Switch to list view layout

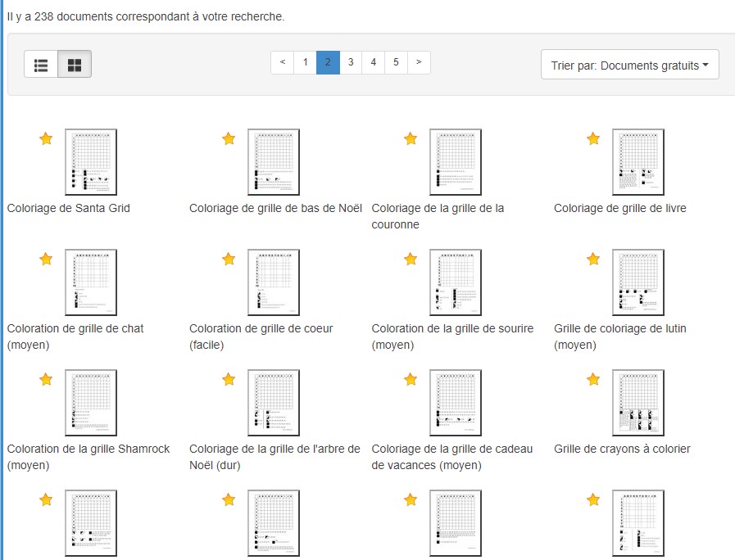tap(41, 65)
